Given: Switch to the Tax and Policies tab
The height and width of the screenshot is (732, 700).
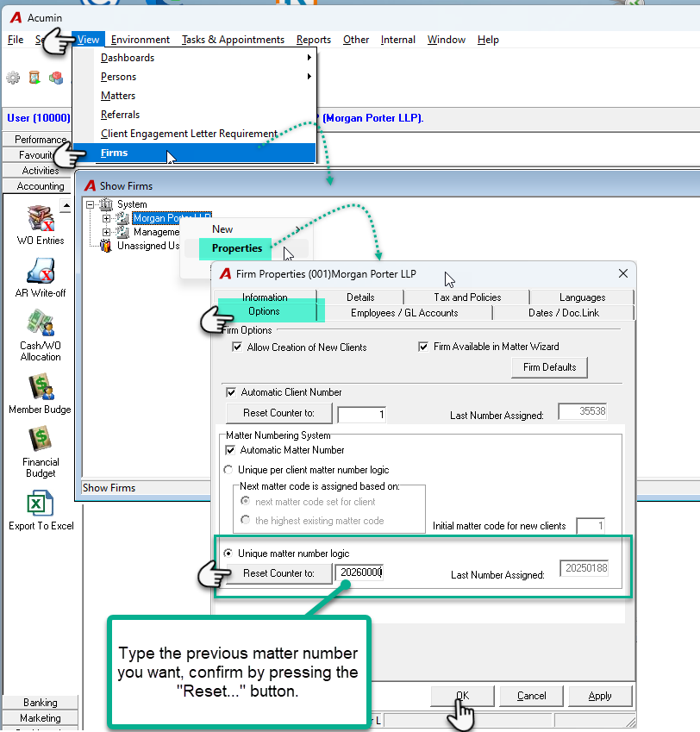Looking at the screenshot, I should (467, 297).
